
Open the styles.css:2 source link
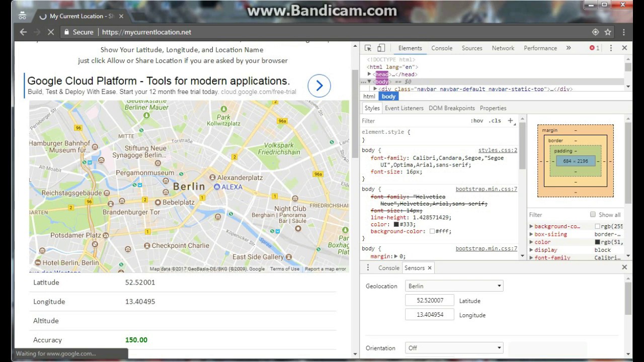pos(498,150)
